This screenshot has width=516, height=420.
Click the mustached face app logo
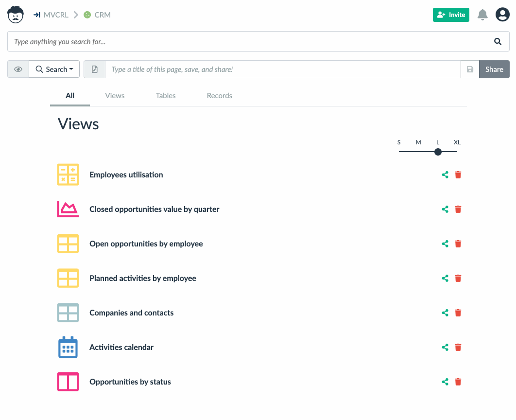click(16, 15)
